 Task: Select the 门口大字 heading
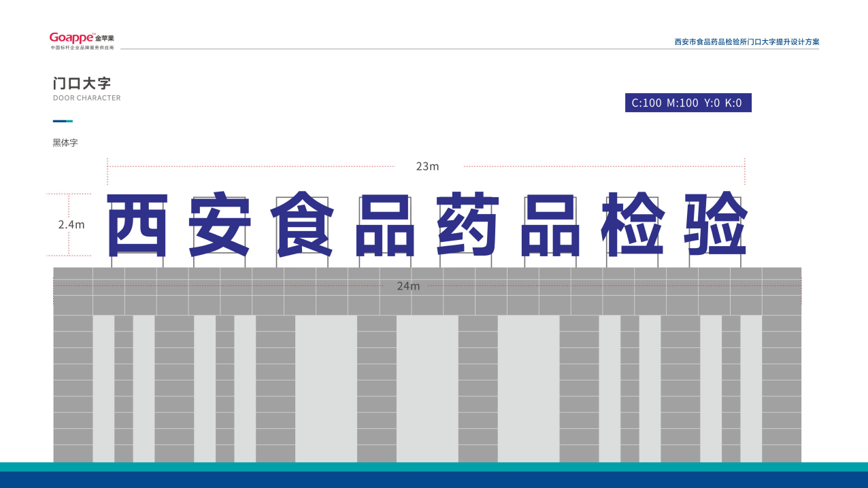click(82, 84)
